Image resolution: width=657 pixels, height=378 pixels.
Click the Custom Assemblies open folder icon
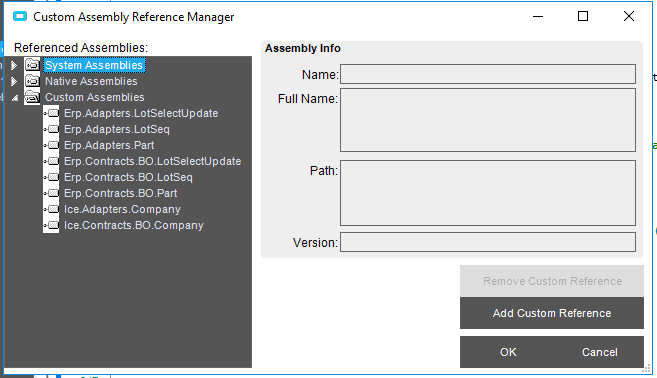(32, 97)
